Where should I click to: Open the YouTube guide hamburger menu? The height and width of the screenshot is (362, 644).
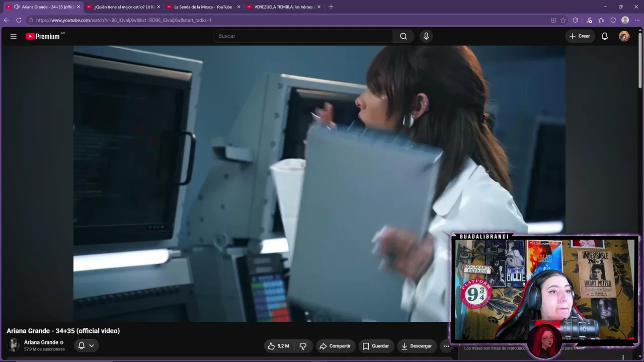pyautogui.click(x=14, y=36)
